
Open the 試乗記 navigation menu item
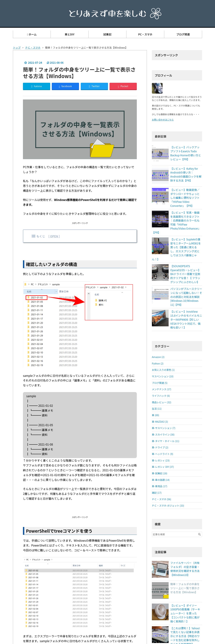[x=107, y=34]
